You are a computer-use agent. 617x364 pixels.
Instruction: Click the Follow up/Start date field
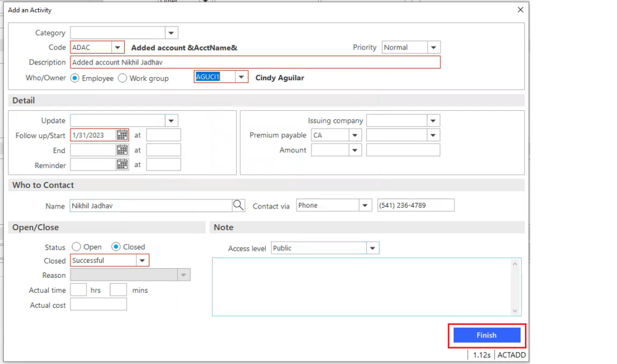(93, 135)
